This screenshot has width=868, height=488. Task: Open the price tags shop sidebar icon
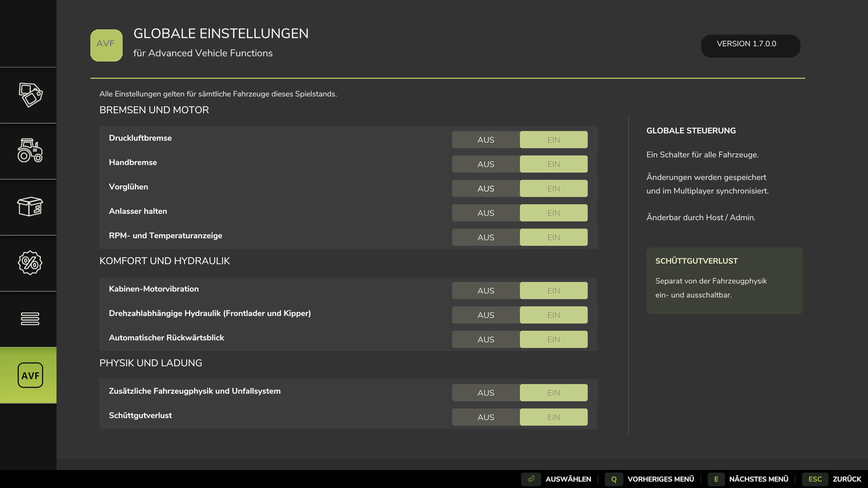pyautogui.click(x=30, y=95)
